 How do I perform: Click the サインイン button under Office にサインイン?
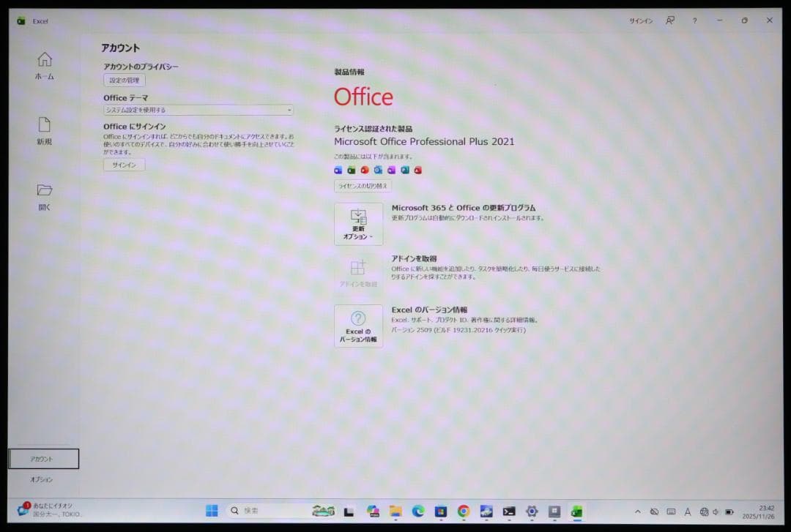(124, 165)
